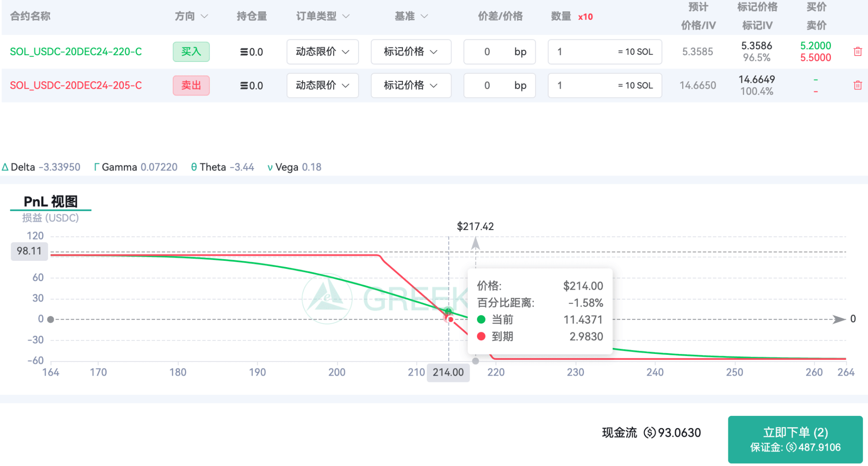Click the 持仓量 column header
868x466 pixels.
click(251, 16)
